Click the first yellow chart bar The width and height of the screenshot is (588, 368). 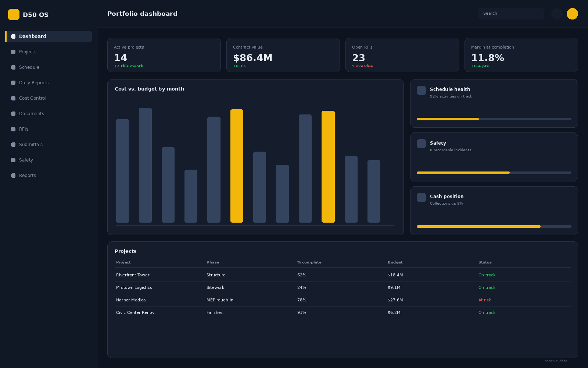[237, 166]
